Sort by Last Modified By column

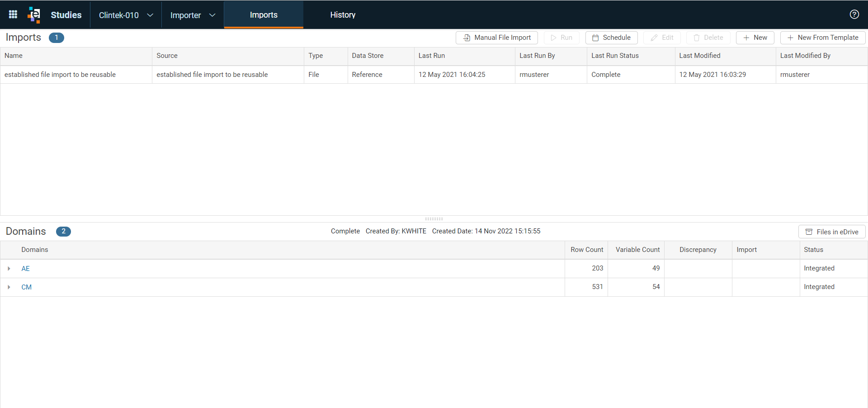821,56
